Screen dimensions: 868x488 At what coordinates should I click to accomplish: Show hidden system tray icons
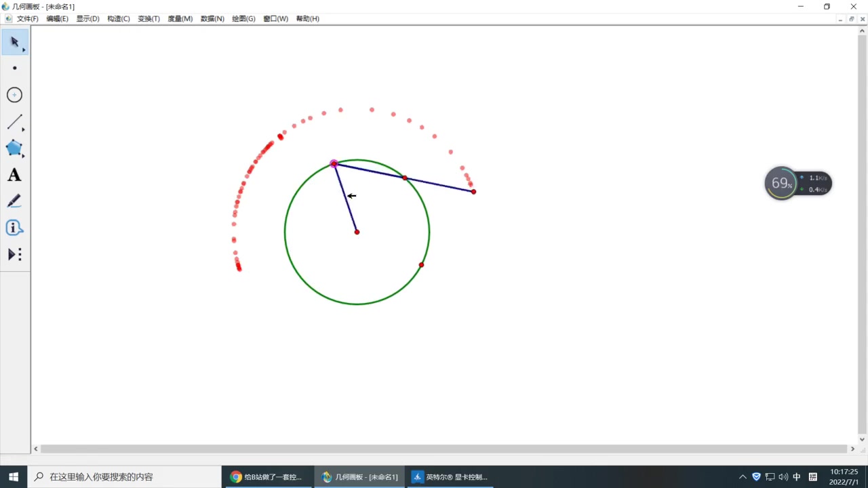pos(743,476)
